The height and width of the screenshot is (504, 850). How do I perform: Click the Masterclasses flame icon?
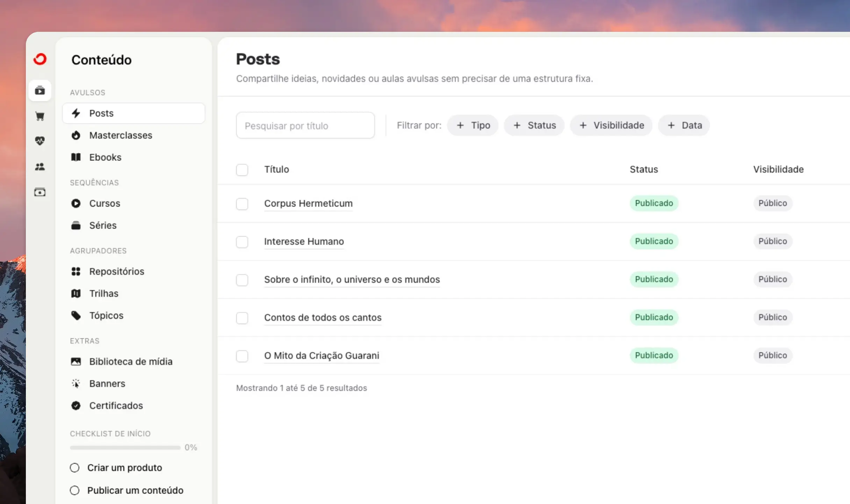point(76,135)
